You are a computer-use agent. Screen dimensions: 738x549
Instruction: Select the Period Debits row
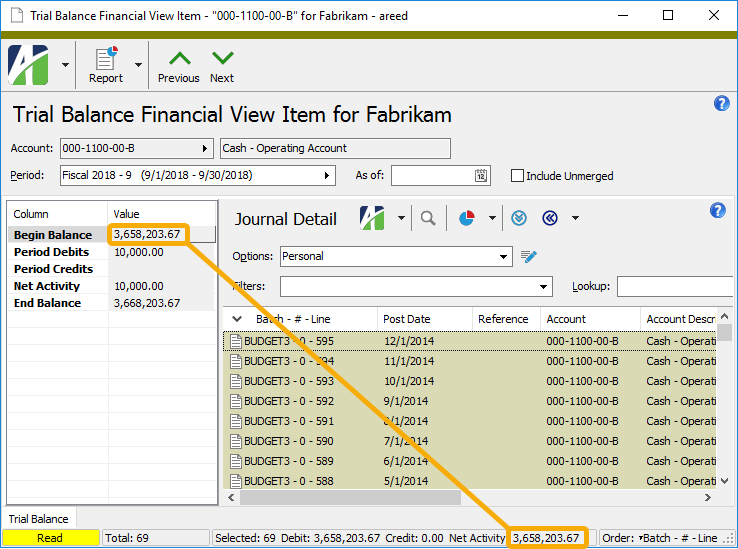[112, 252]
